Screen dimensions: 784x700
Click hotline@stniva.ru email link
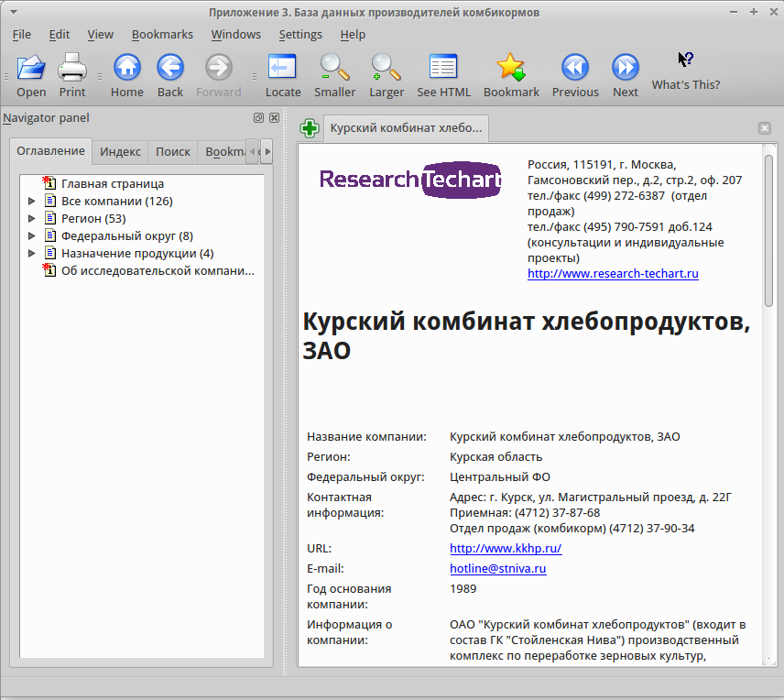pyautogui.click(x=497, y=569)
